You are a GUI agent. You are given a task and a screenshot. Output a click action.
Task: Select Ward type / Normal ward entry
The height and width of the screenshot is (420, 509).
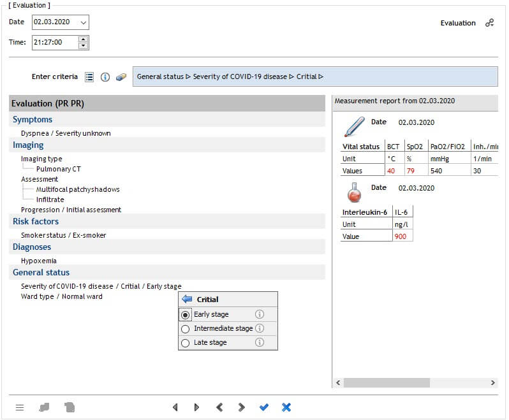click(x=61, y=296)
